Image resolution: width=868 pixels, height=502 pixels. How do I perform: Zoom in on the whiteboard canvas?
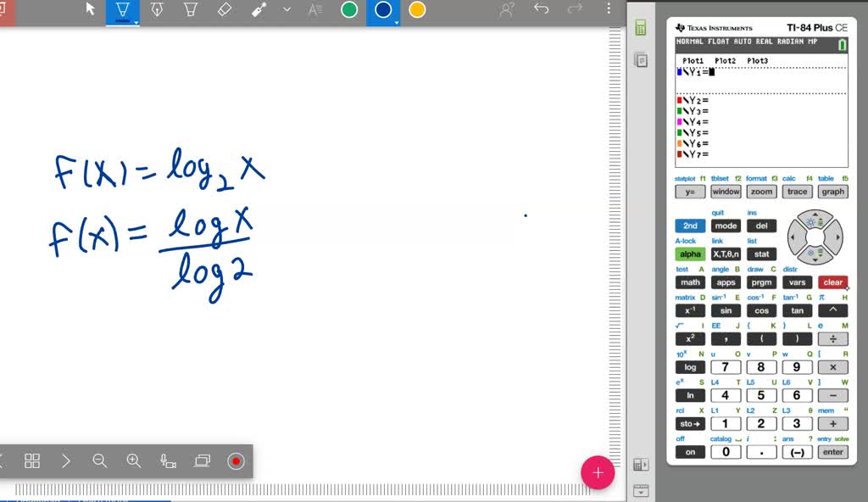click(x=132, y=460)
